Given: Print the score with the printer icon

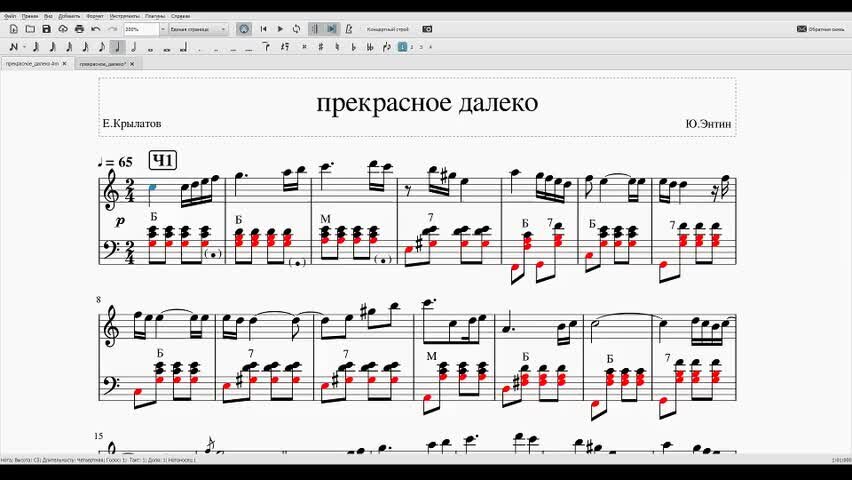Looking at the screenshot, I should 79,29.
